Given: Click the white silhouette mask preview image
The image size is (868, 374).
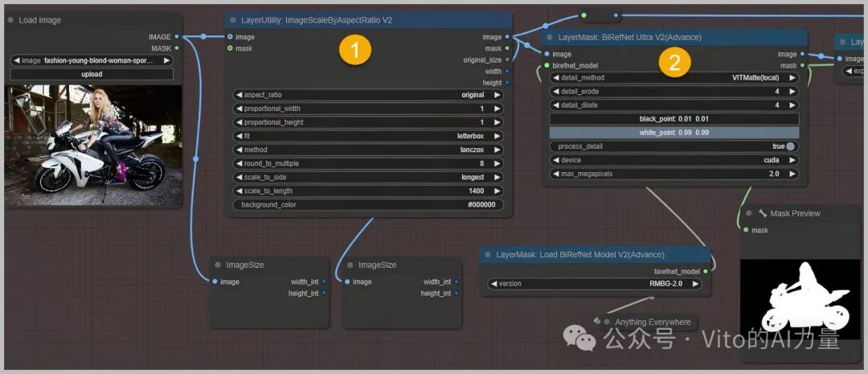Looking at the screenshot, I should click(x=800, y=299).
